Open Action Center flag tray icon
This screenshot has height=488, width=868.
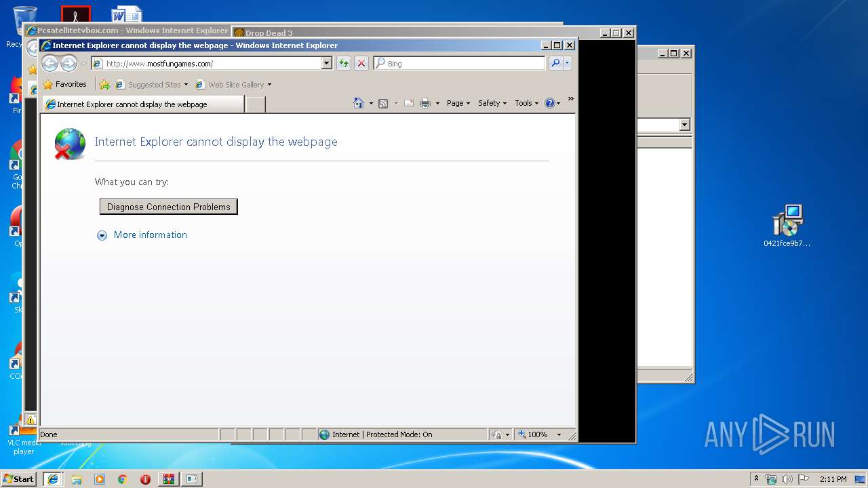tap(804, 479)
